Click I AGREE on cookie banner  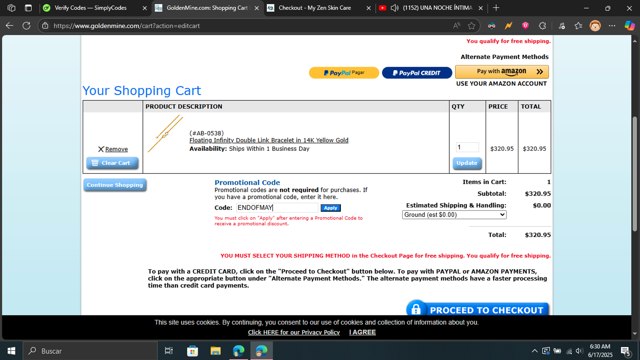click(x=362, y=332)
